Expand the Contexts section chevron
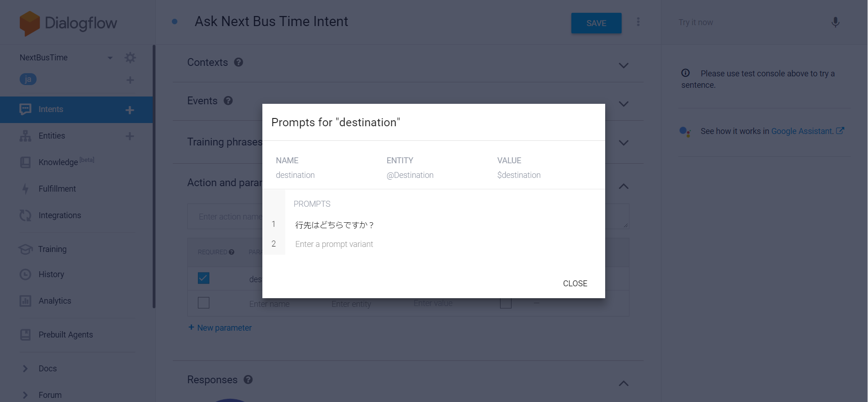 coord(623,65)
